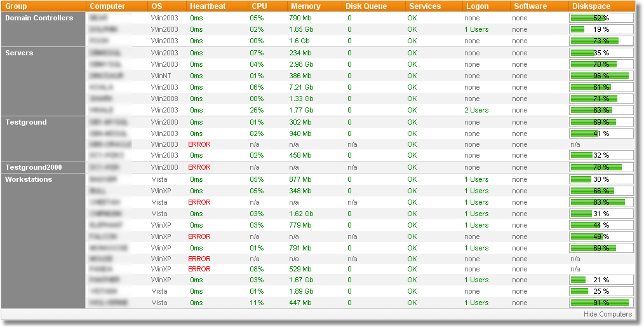Viewport: 644px width, 328px height.
Task: Click the 04% CPU value
Action: tap(257, 65)
